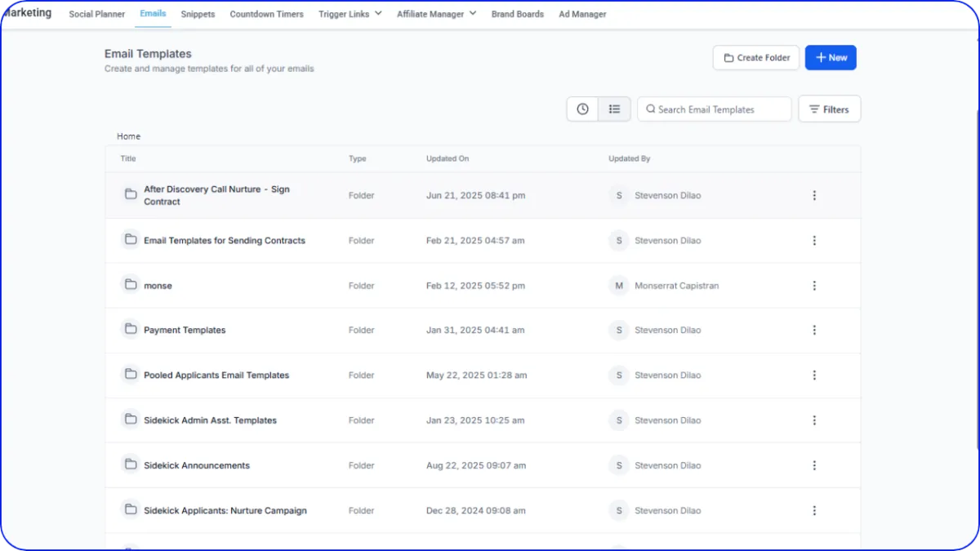This screenshot has height=551, width=980.
Task: Click folder icon beside Pooled Applicants Email Templates
Action: (130, 375)
